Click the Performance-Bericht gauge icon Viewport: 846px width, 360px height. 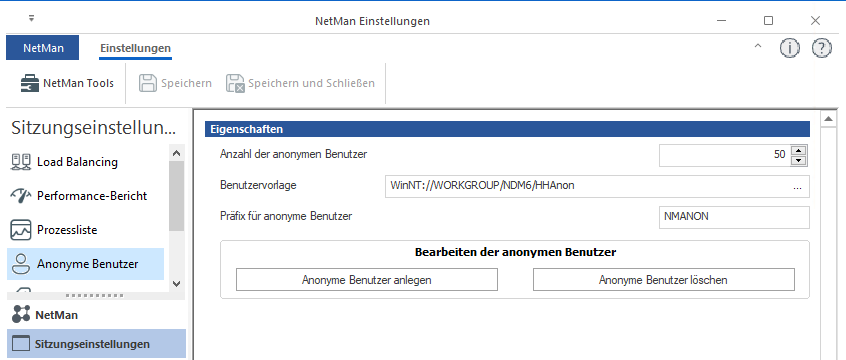pos(21,195)
